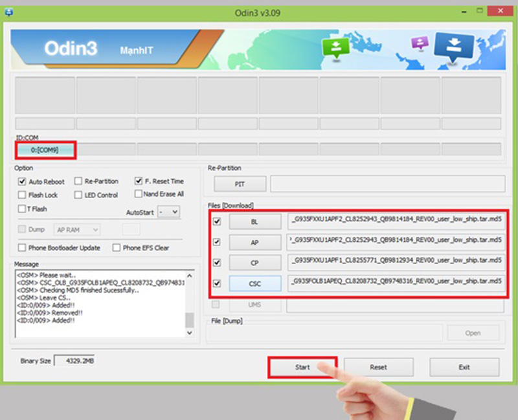This screenshot has height=420, width=518.
Task: Uncheck F. Reset Time option
Action: tap(139, 181)
